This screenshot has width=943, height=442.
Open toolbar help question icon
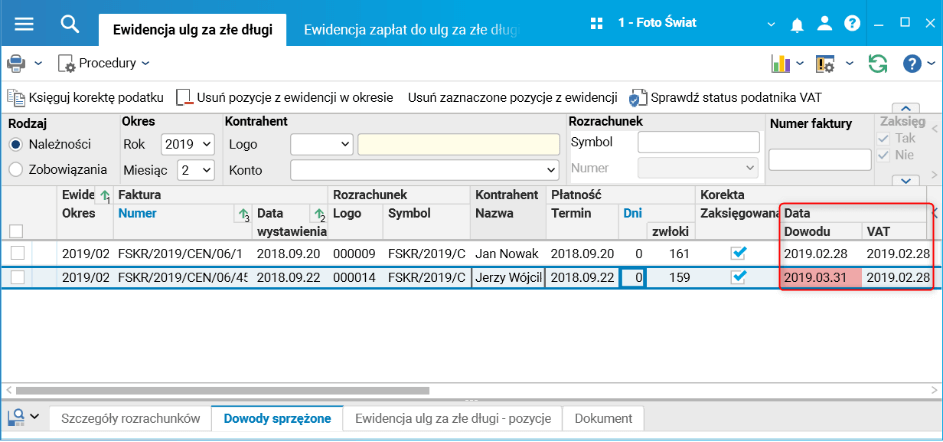(912, 63)
